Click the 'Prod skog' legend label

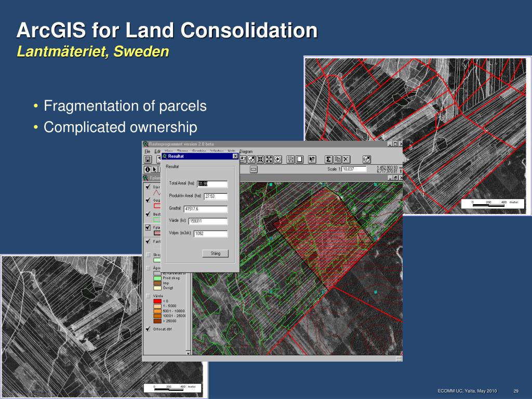pyautogui.click(x=171, y=278)
